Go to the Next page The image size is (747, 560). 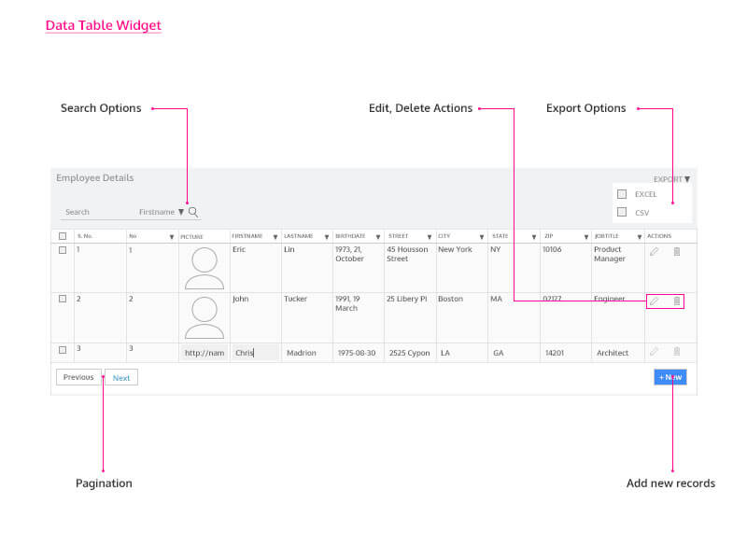click(121, 378)
